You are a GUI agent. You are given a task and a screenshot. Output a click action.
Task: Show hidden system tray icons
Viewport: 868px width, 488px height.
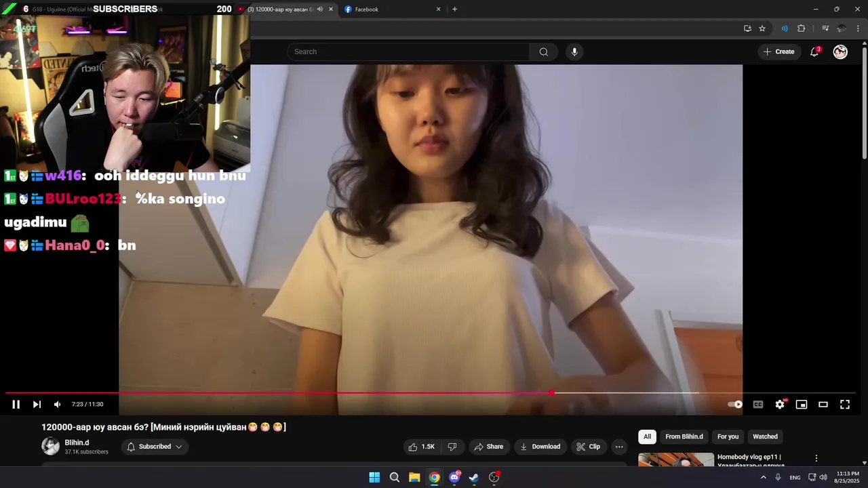[x=763, y=477]
